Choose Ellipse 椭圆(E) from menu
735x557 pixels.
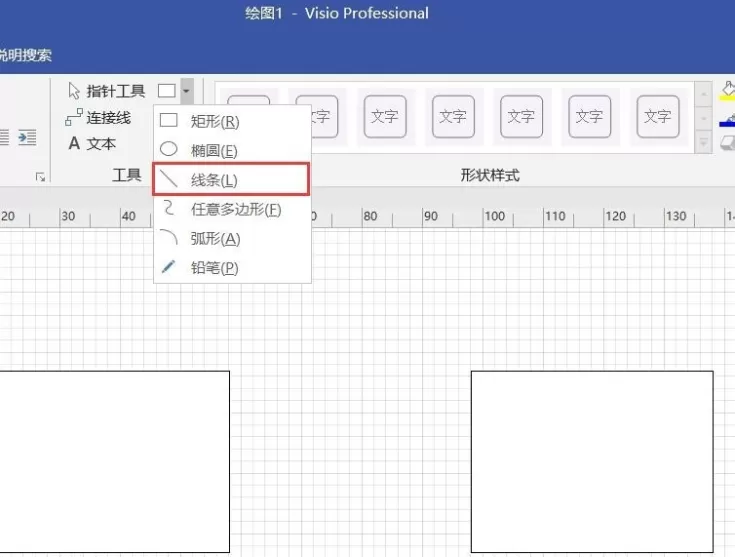click(x=232, y=151)
